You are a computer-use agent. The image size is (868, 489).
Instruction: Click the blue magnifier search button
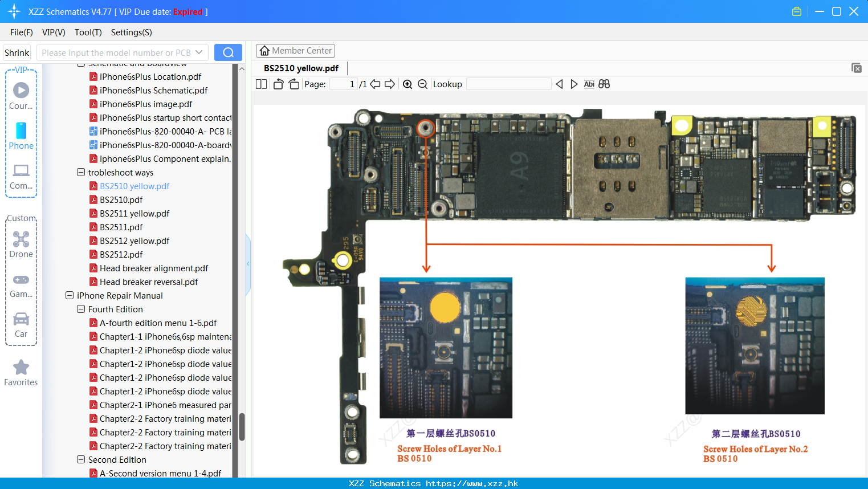[x=228, y=52]
